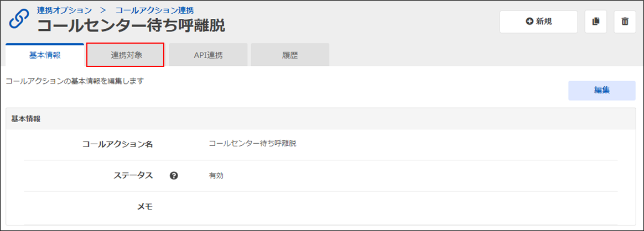Select the 基本情報 tab
The width and height of the screenshot is (644, 231).
click(x=45, y=55)
